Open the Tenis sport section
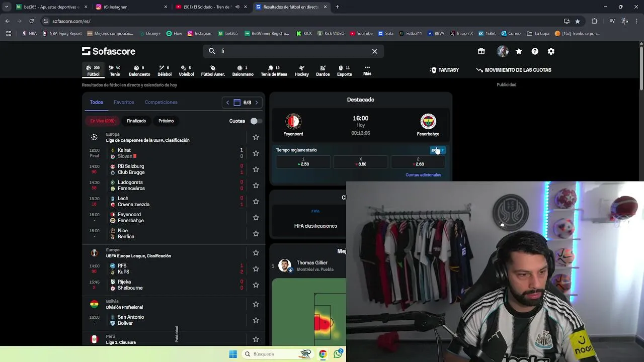The image size is (644, 362). pos(115,70)
